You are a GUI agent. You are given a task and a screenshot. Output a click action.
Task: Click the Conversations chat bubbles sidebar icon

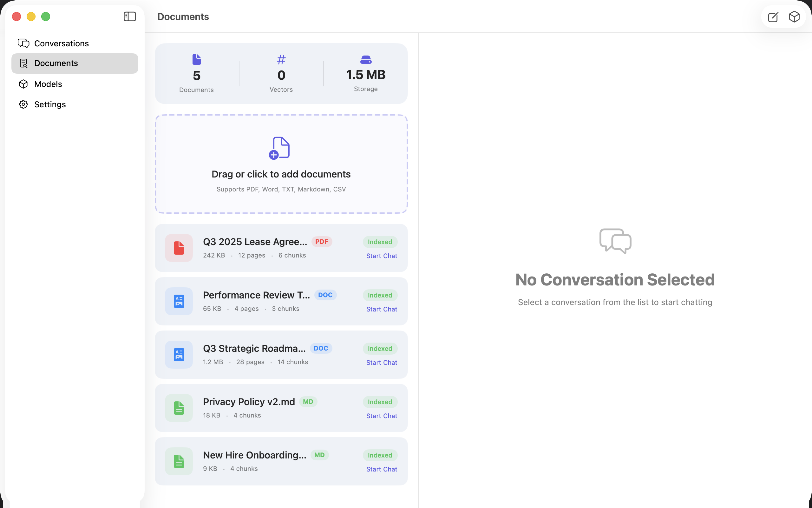[23, 43]
